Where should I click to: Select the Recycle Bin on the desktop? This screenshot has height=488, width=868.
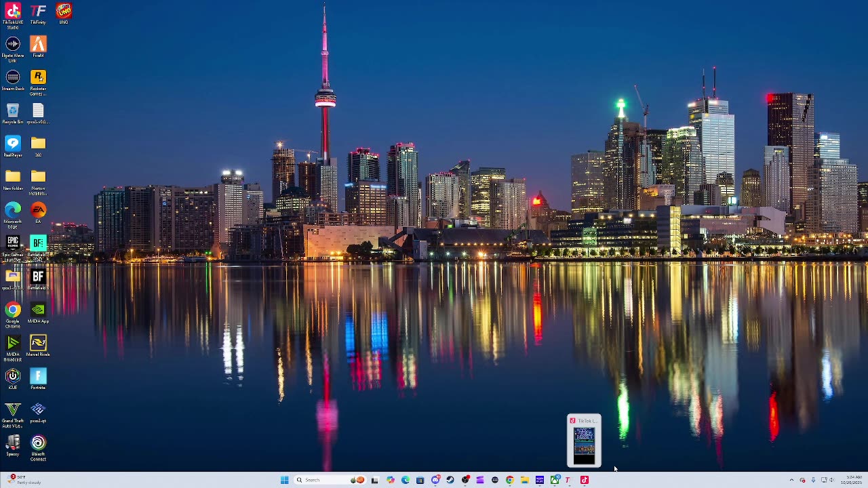(13, 113)
